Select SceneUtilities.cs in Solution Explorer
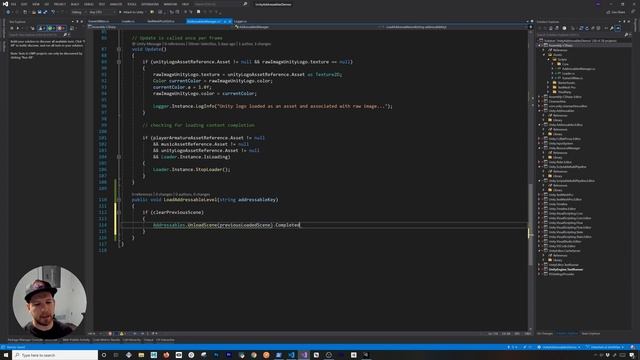This screenshot has width=640, height=360. coord(572,78)
